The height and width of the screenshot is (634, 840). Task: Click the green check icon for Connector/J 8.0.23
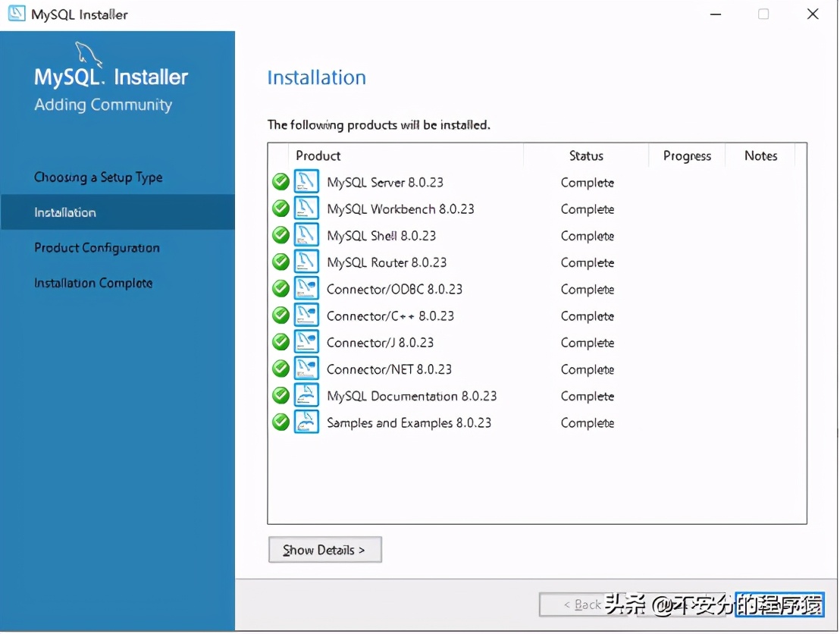pos(281,342)
